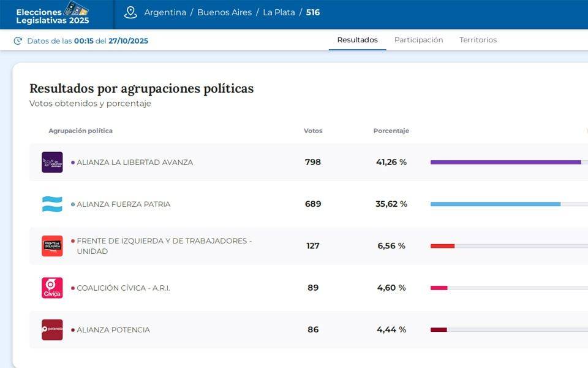Image resolution: width=588 pixels, height=368 pixels.
Task: Click Coalición Cívica party logo
Action: (x=52, y=288)
